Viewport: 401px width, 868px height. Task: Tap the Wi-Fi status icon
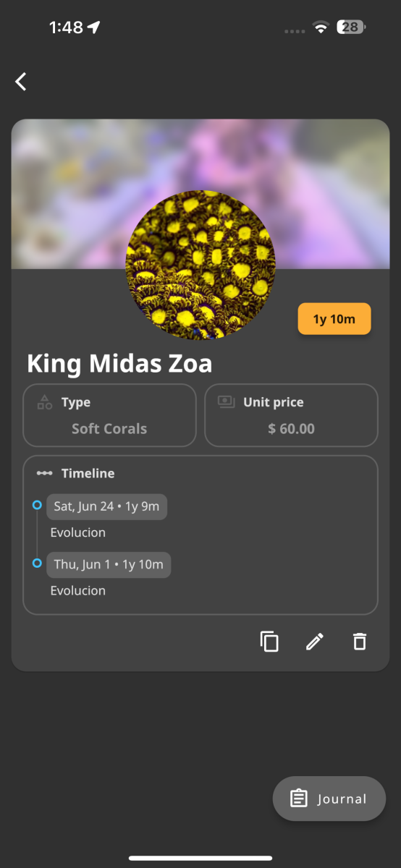320,27
